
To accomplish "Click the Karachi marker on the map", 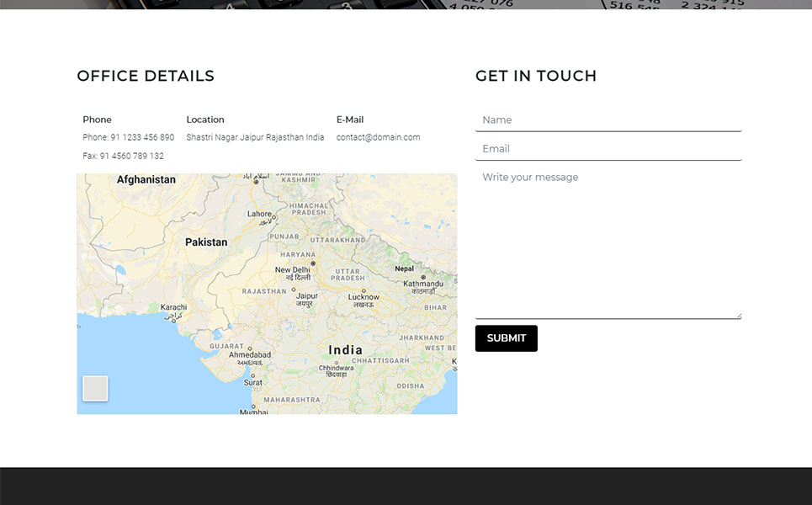I will click(x=174, y=320).
